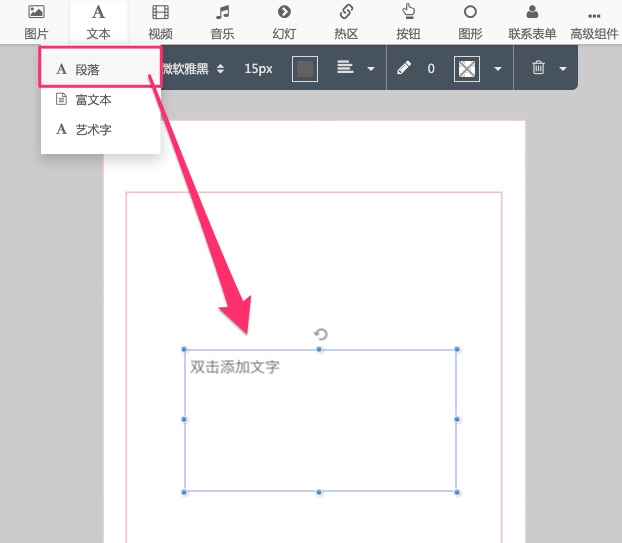622x543 pixels.
Task: Click the trash delete icon
Action: tap(539, 69)
